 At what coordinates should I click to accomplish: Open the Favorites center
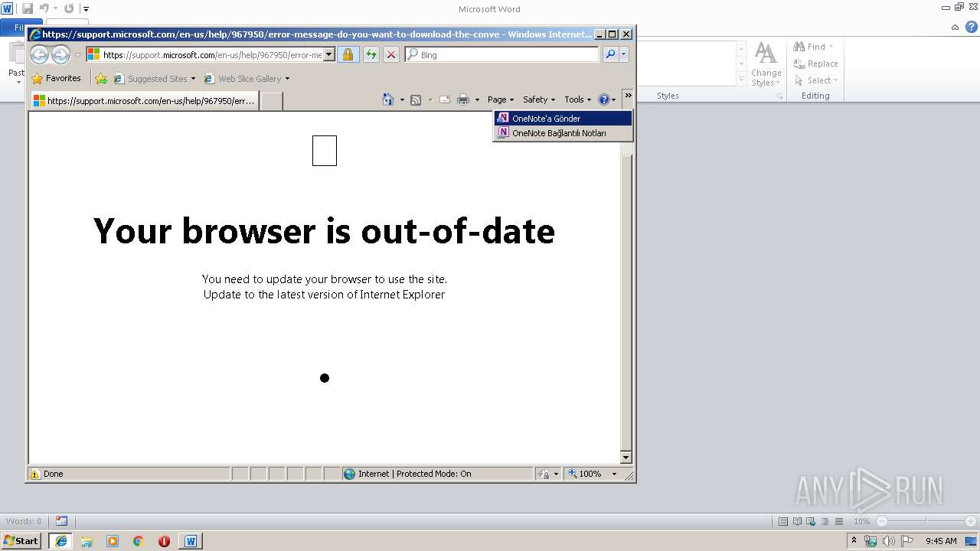click(57, 78)
